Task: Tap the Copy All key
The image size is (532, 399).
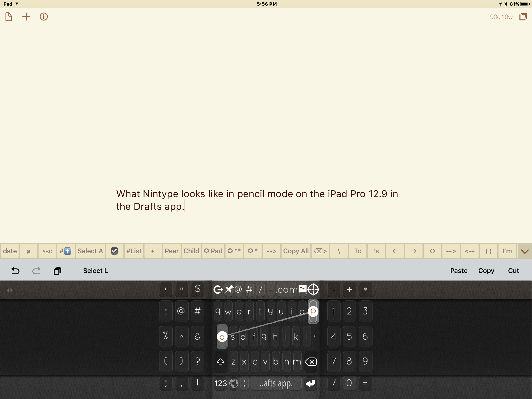Action: click(296, 251)
